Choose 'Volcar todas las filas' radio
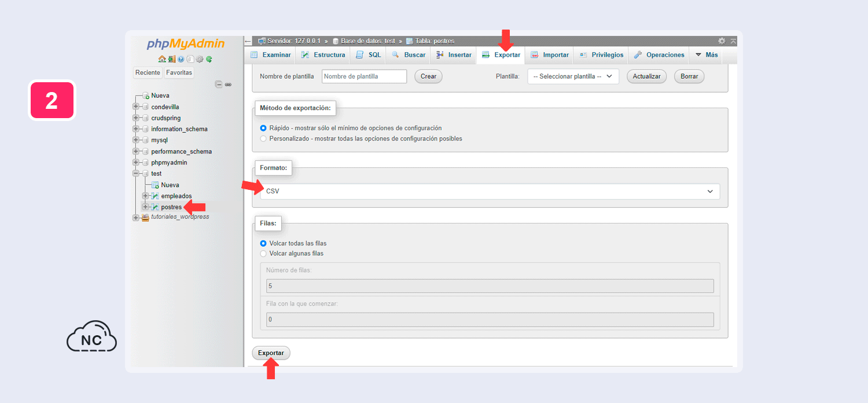Screen dimensions: 868x403 tap(263, 243)
